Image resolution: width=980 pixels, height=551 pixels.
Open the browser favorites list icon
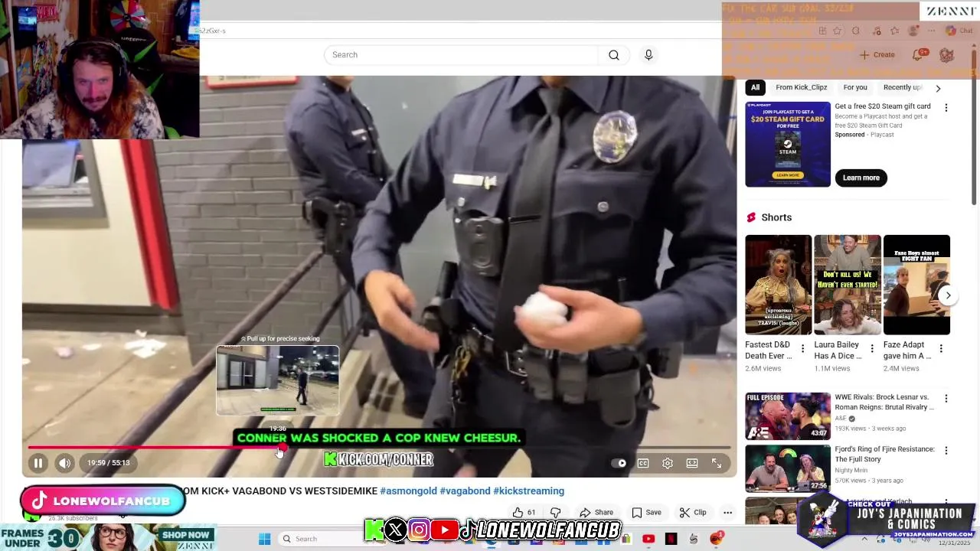point(894,31)
